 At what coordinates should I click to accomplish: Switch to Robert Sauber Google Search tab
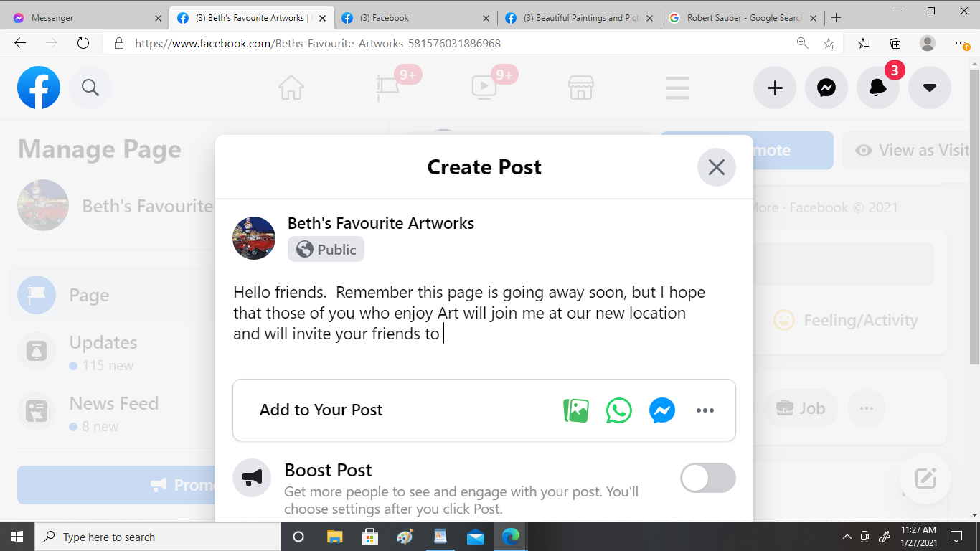743,18
